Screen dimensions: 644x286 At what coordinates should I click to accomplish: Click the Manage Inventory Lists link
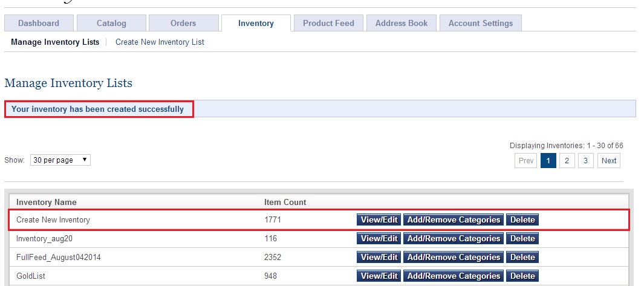point(55,42)
